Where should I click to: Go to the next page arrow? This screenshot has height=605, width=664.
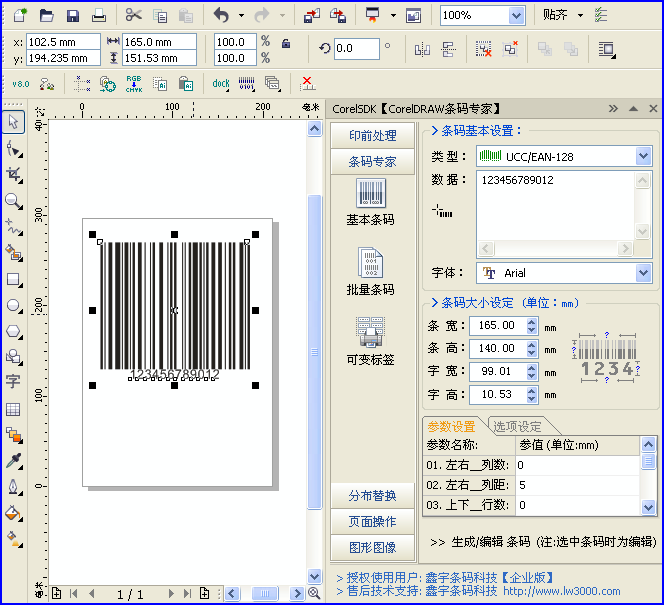[x=171, y=594]
